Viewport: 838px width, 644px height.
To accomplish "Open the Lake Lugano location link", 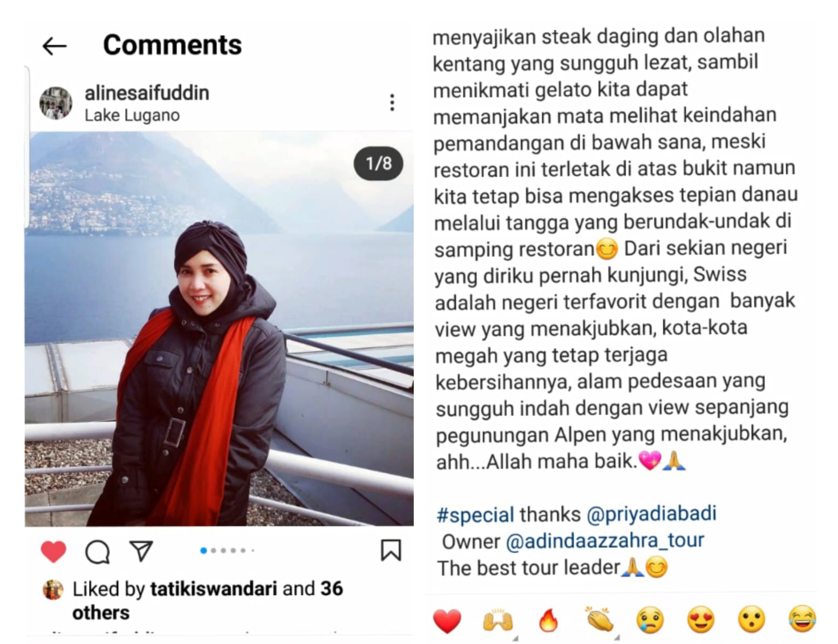I will pos(132,116).
